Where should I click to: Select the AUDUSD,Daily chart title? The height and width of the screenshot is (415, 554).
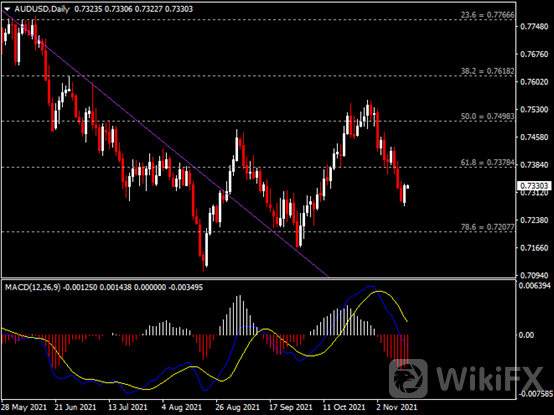42,9
